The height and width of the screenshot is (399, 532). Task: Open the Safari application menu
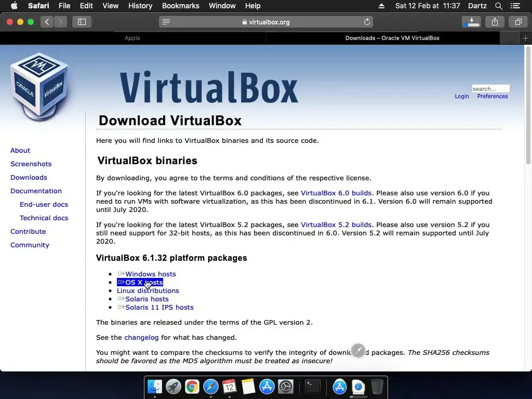(38, 6)
